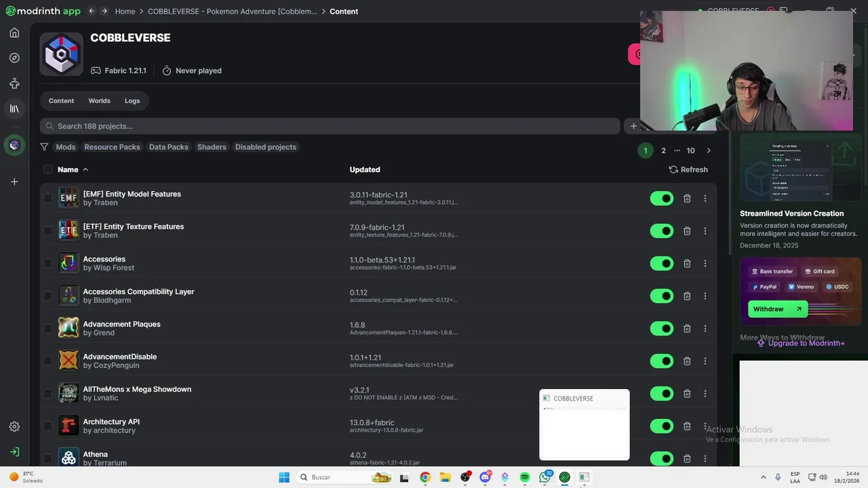868x488 pixels.
Task: Click the Architectury API mod icon
Action: (x=68, y=426)
